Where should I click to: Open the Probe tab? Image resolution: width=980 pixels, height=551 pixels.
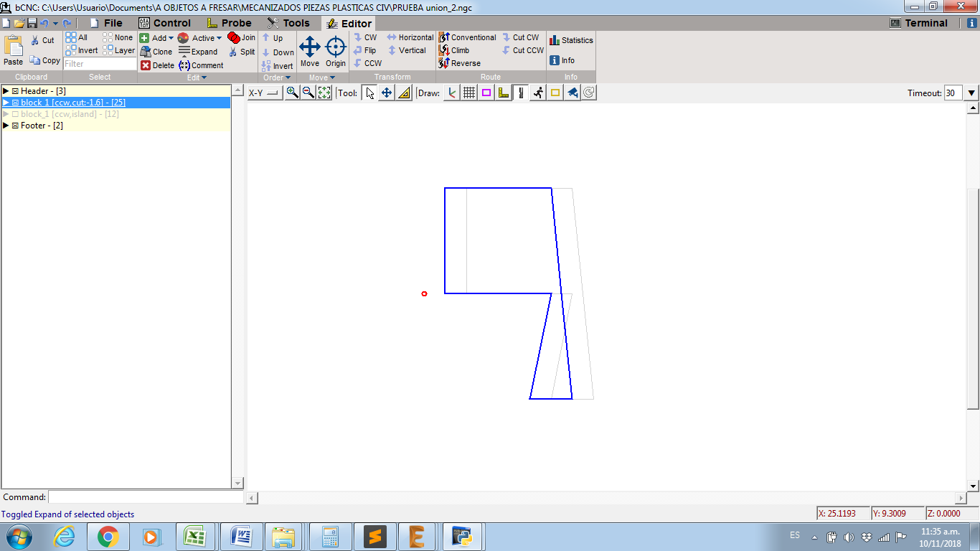point(229,23)
